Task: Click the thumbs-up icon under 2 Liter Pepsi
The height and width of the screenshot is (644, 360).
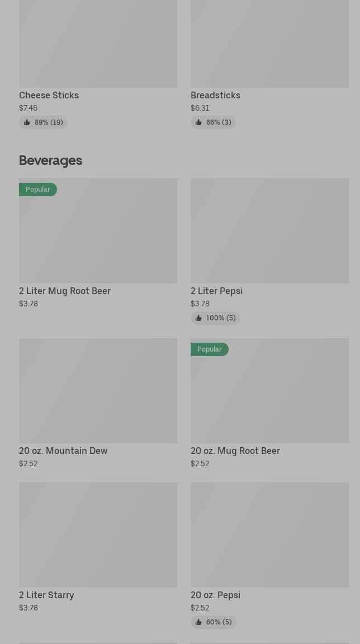Action: pyautogui.click(x=198, y=318)
